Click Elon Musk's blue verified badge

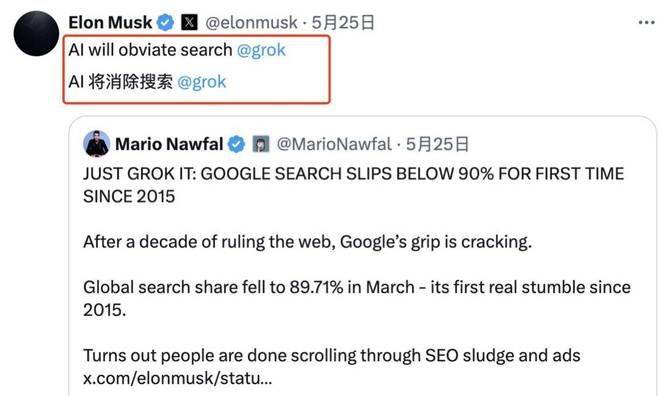(x=165, y=22)
